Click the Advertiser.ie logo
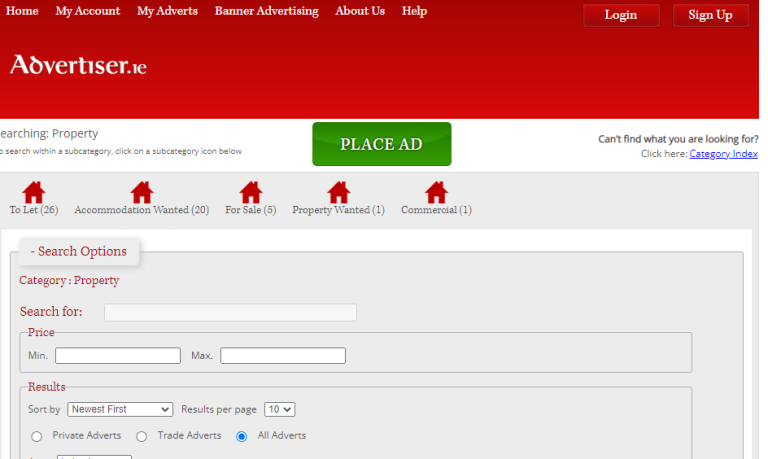The width and height of the screenshot is (768, 459). tap(78, 65)
